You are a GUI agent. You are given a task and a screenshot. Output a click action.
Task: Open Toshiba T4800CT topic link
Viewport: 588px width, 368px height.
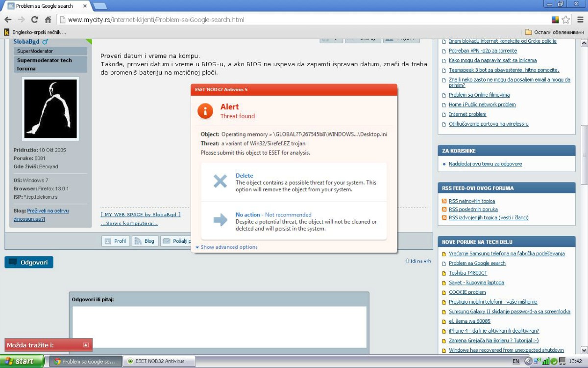(468, 273)
